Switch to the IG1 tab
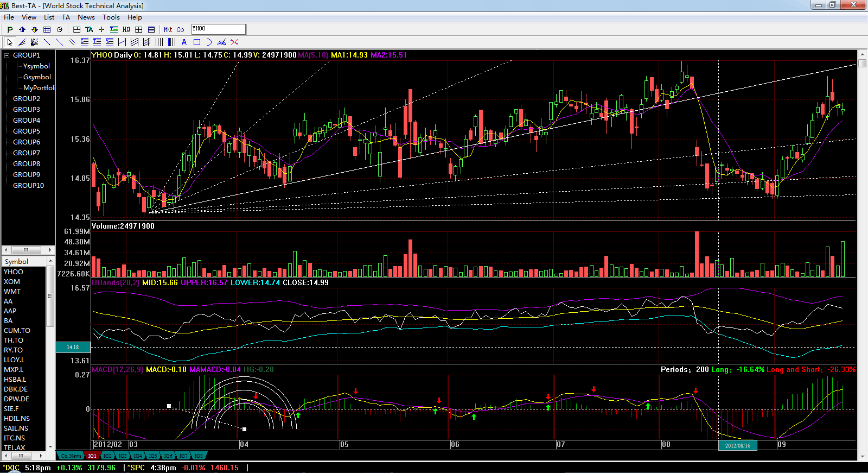Viewport: 868px width, 473px height. tap(92, 456)
